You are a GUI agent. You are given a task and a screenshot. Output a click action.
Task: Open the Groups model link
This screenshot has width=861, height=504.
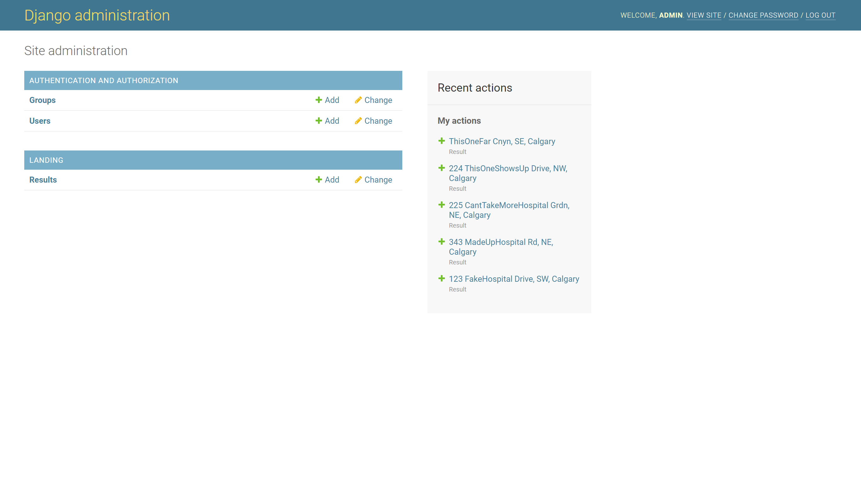tap(42, 100)
